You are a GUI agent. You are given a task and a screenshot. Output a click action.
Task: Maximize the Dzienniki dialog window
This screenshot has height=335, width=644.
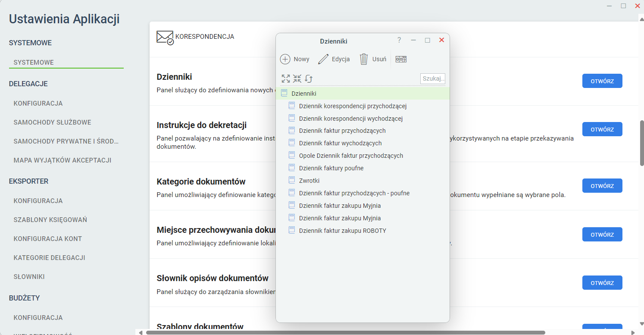tap(428, 40)
